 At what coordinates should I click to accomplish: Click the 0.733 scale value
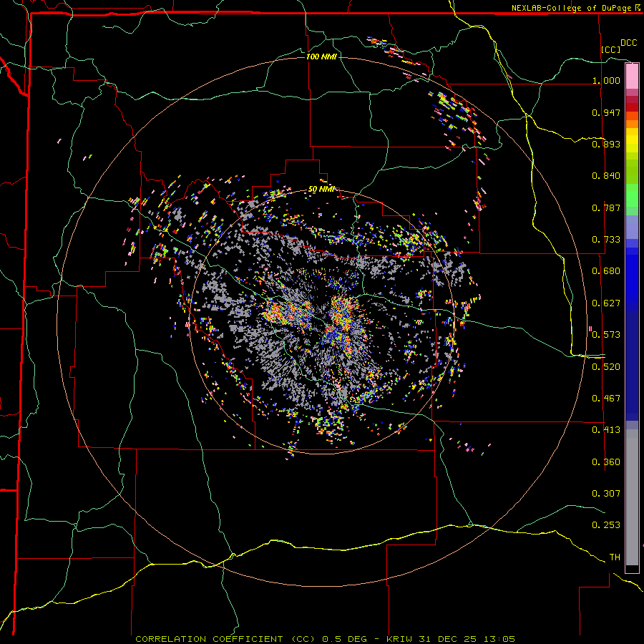tap(606, 240)
